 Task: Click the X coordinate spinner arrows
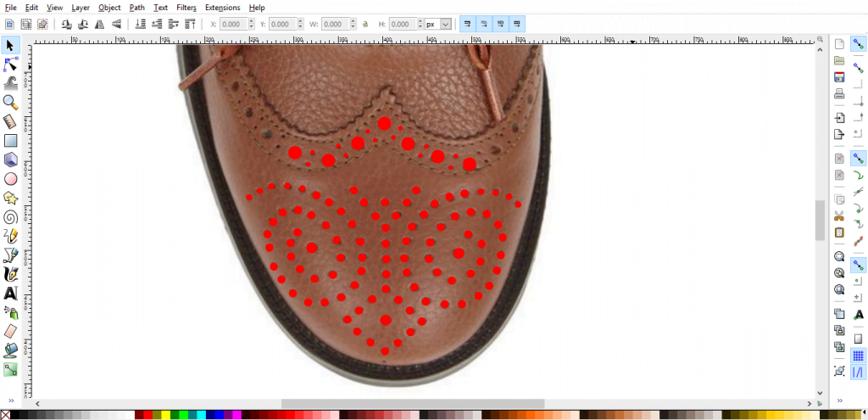tap(251, 25)
